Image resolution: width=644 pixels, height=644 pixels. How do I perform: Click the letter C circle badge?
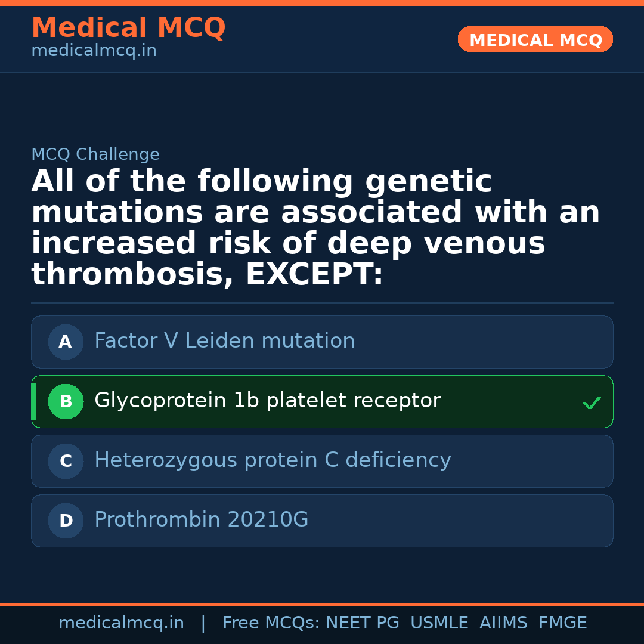66,462
